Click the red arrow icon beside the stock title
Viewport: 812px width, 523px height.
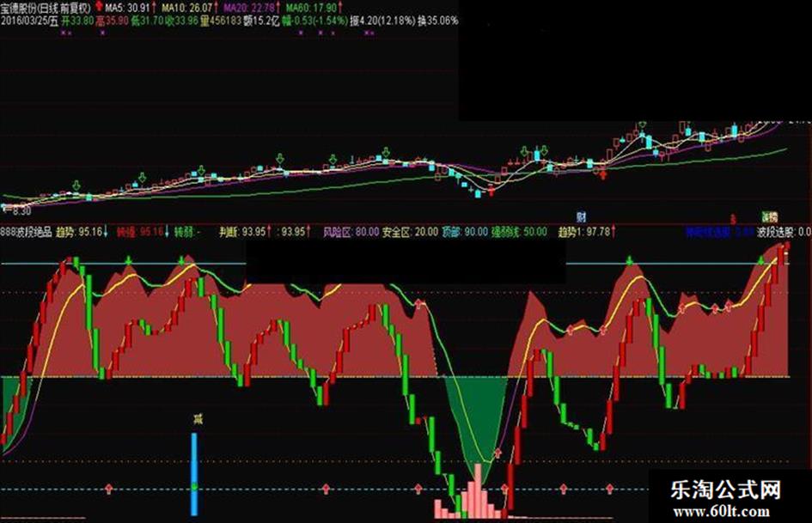click(99, 7)
